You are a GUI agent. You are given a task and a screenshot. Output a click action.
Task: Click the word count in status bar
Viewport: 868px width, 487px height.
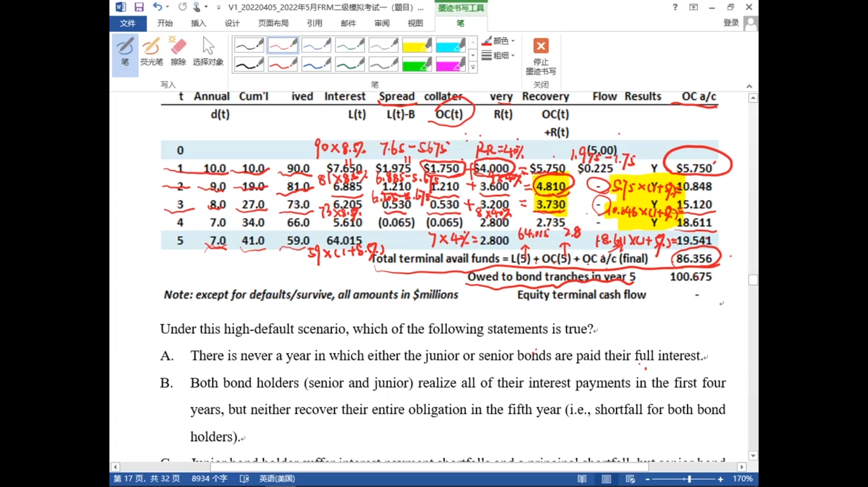[x=209, y=479]
